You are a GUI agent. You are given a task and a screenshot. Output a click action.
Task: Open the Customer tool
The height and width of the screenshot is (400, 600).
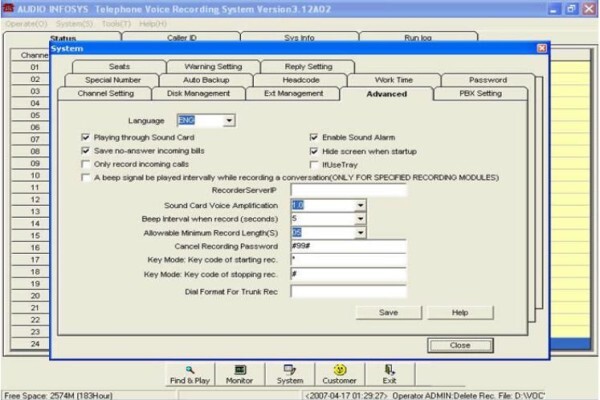[x=339, y=375]
